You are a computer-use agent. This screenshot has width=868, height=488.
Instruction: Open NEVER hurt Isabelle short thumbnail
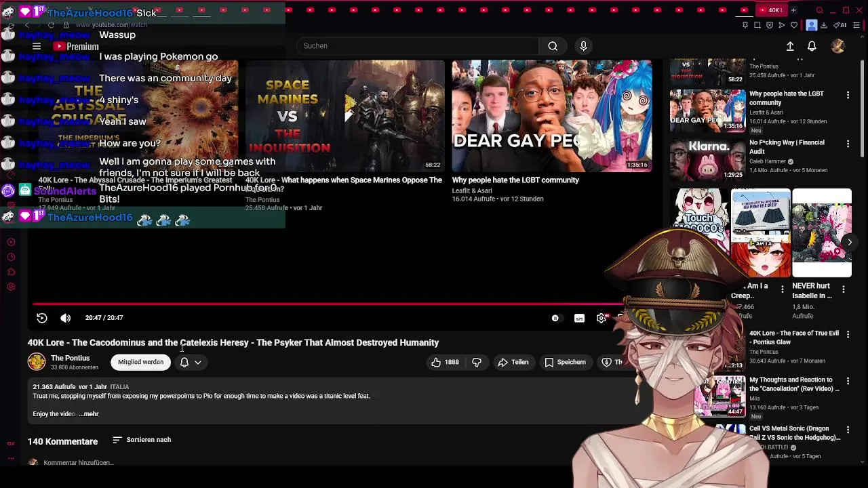pyautogui.click(x=822, y=234)
